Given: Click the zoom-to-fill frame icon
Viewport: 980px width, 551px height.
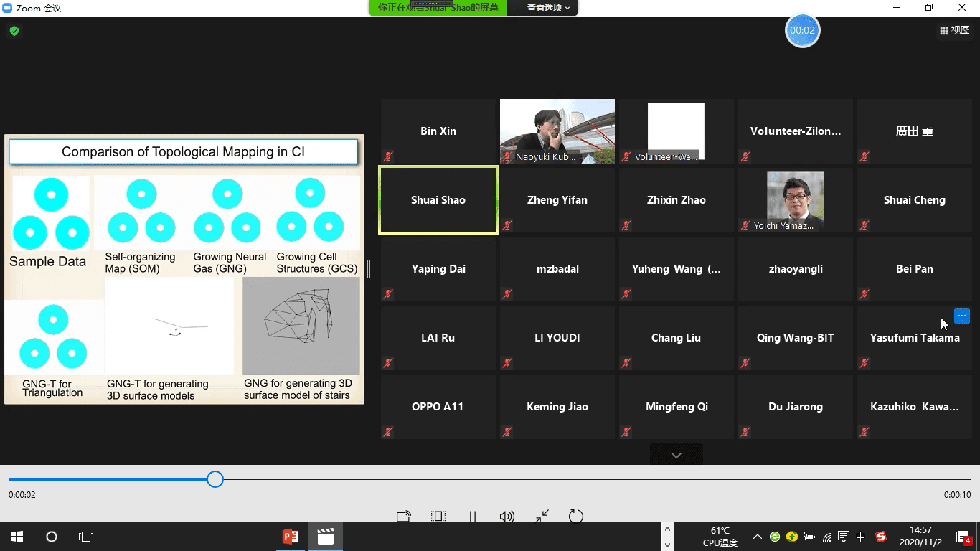Looking at the screenshot, I should [438, 516].
